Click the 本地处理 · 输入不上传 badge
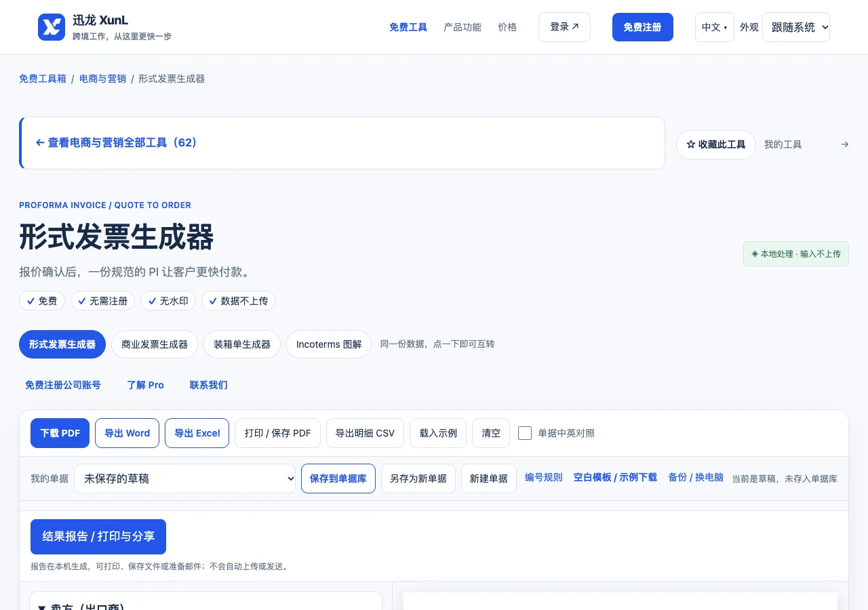Viewport: 868px width, 610px height. click(x=796, y=254)
